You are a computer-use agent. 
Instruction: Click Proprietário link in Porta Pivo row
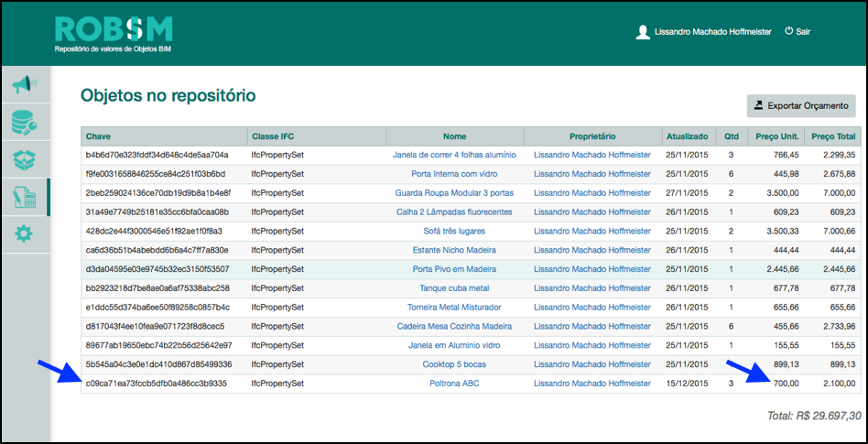pyautogui.click(x=591, y=269)
